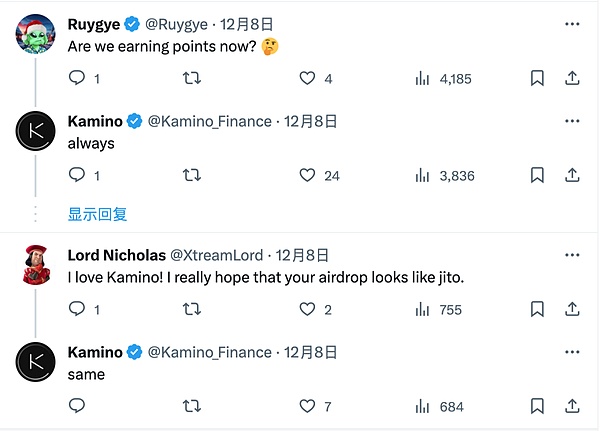Screen dimensions: 600x431
Task: View 755 views analytics on Lord Nicholas's tweet
Action: point(423,310)
